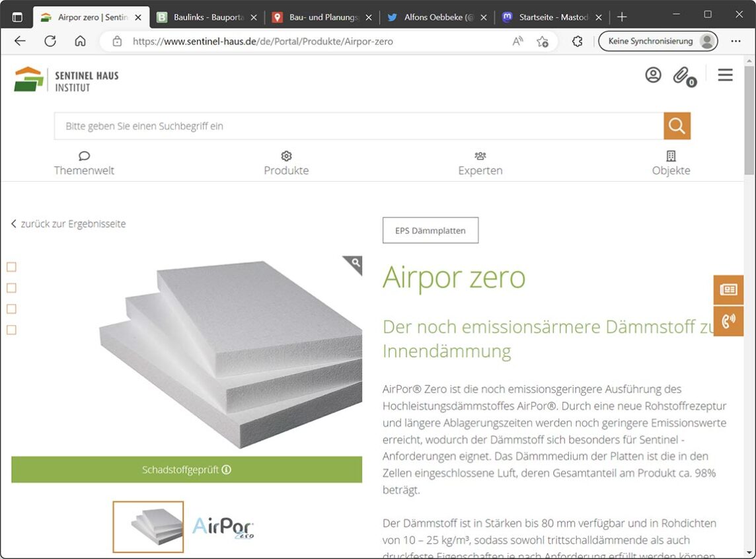The width and height of the screenshot is (756, 559).
Task: Open a new tab with plus
Action: (622, 17)
